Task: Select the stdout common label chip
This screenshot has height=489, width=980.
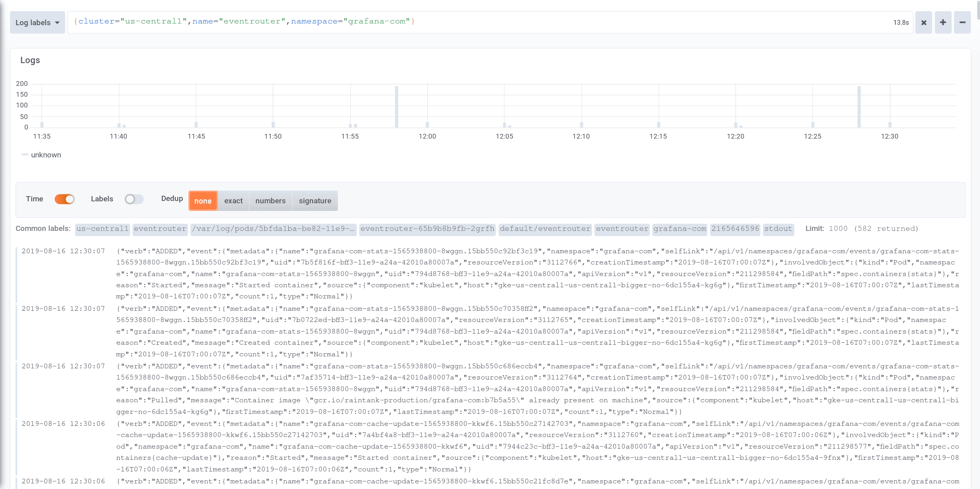Action: tap(778, 229)
